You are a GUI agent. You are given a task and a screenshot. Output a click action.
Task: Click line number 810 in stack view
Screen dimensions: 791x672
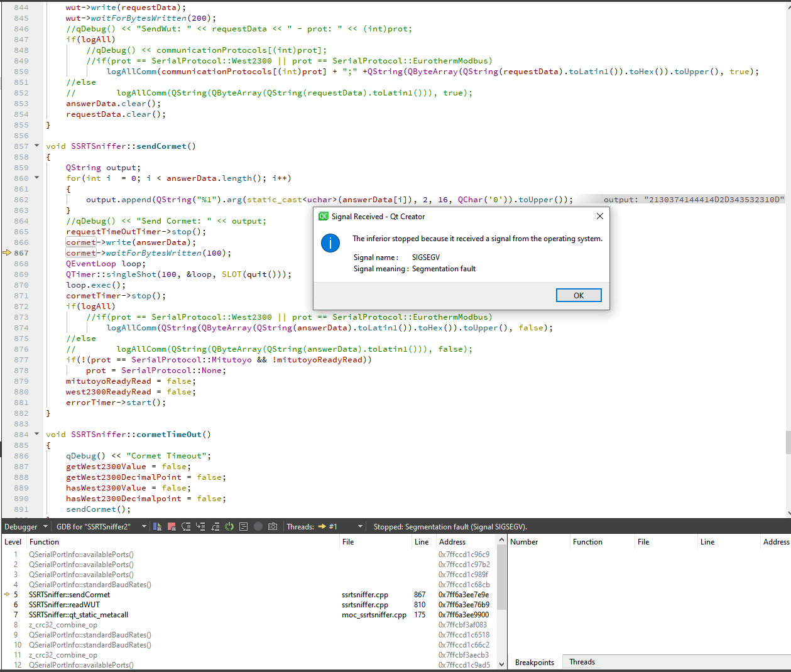pyautogui.click(x=420, y=604)
